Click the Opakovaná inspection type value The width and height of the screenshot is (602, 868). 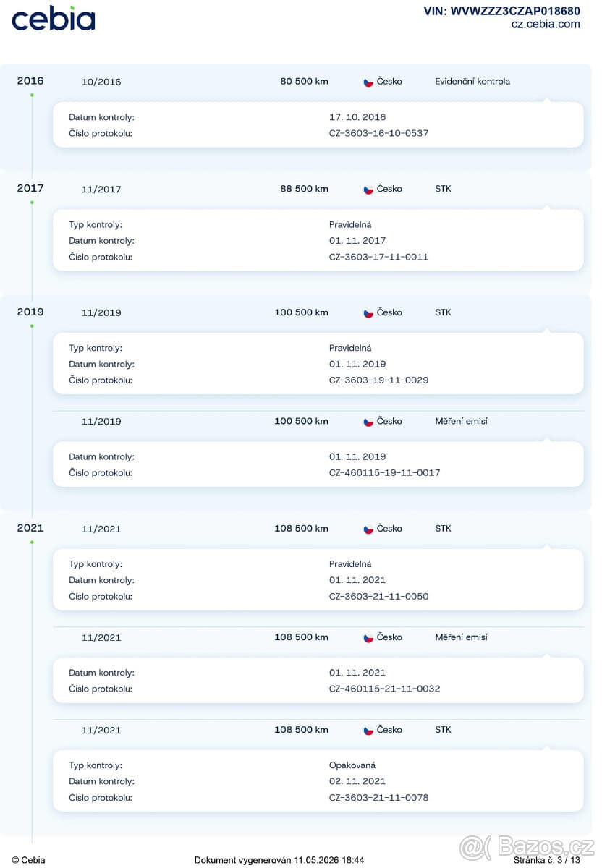[x=352, y=765]
